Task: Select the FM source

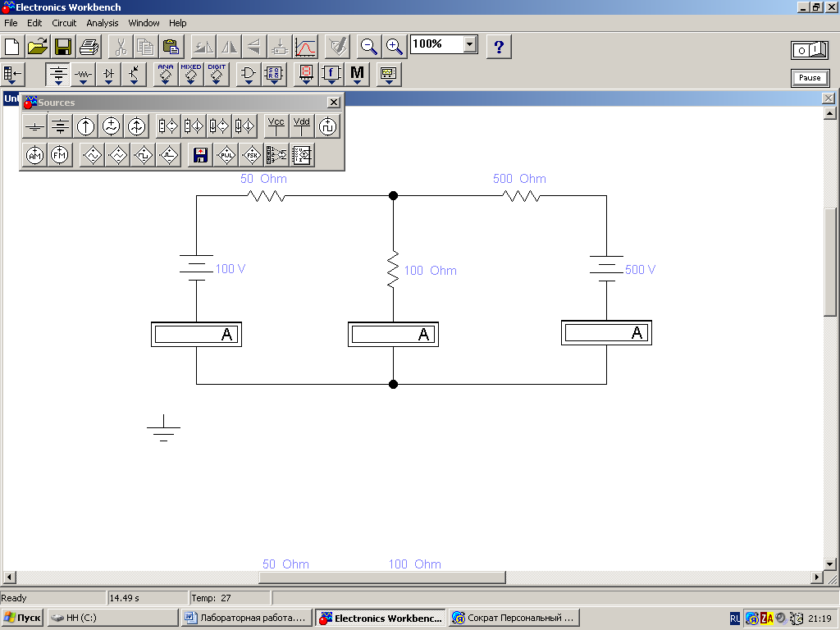Action: tap(60, 155)
